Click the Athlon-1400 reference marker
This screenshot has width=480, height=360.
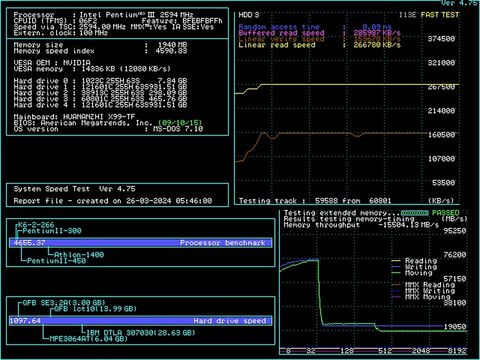click(x=79, y=255)
